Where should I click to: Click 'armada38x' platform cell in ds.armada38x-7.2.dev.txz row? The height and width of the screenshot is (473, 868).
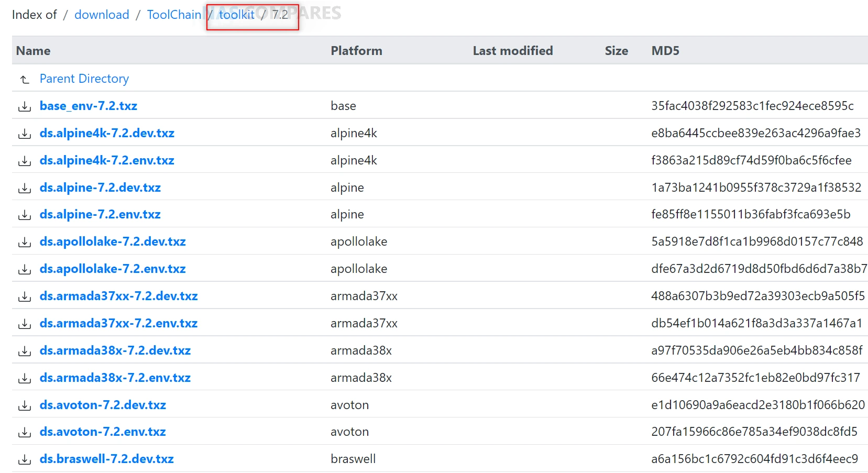pos(361,350)
